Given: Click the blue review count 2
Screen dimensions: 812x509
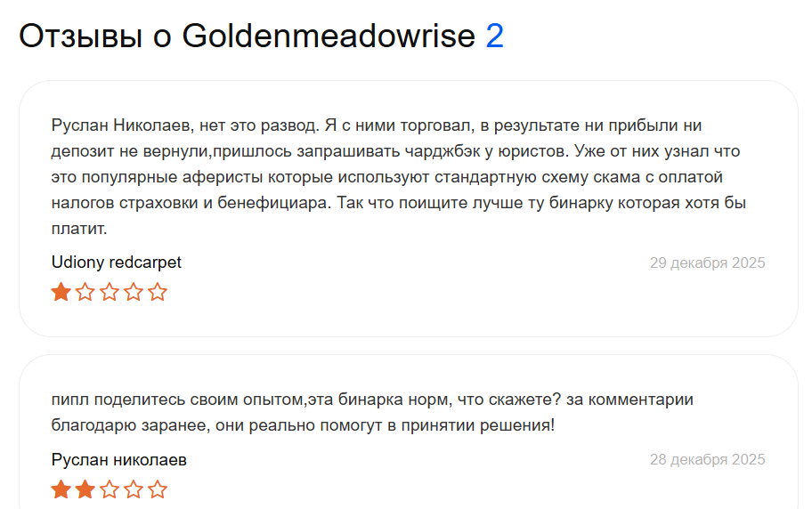Looking at the screenshot, I should [495, 36].
